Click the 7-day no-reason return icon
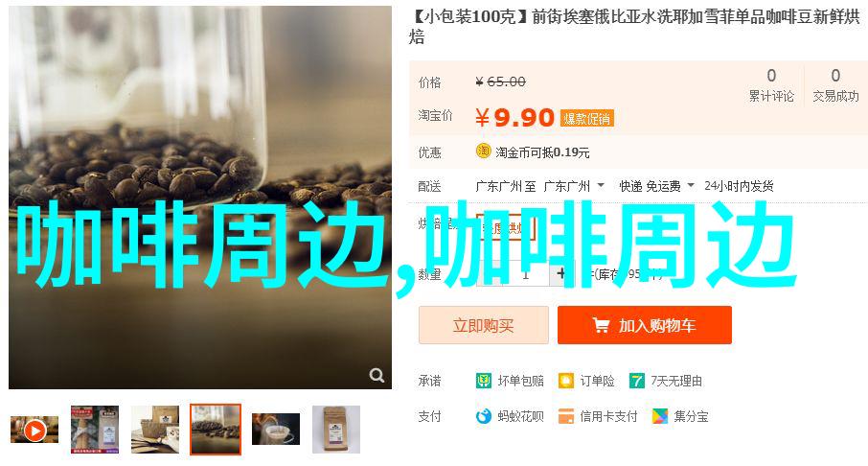 click(636, 381)
